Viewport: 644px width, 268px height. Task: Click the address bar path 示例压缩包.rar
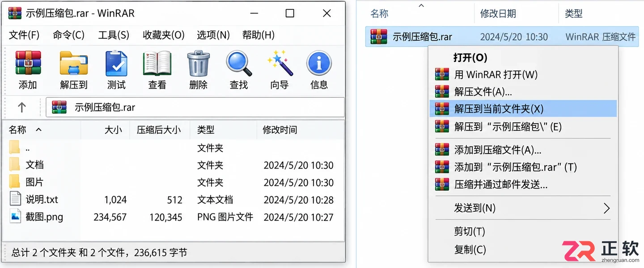click(105, 107)
